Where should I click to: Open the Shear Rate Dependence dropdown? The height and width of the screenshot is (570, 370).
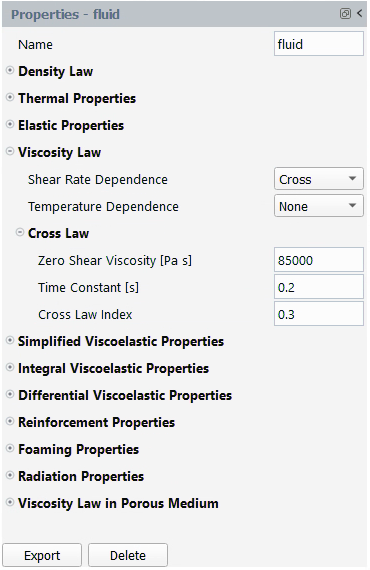318,179
